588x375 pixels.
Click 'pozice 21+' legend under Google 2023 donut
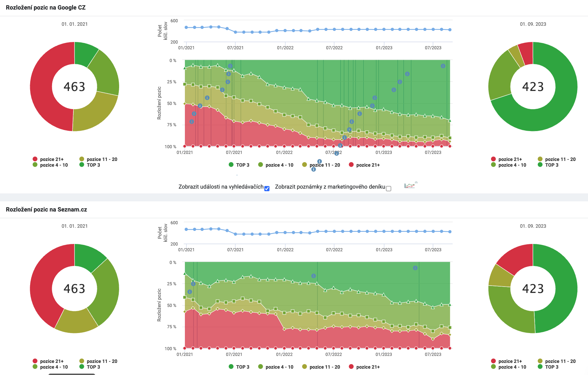506,159
